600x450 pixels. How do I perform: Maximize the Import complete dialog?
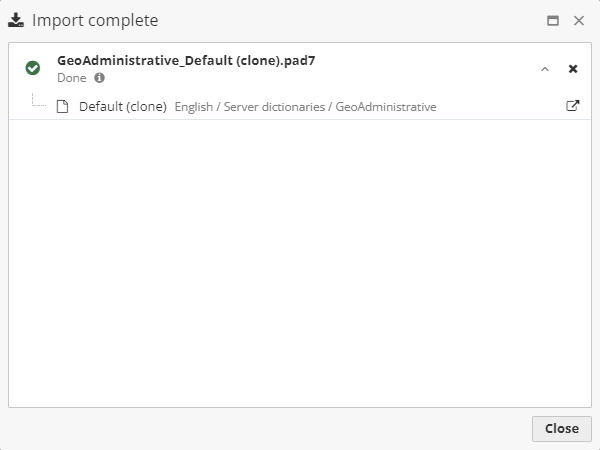pyautogui.click(x=553, y=20)
